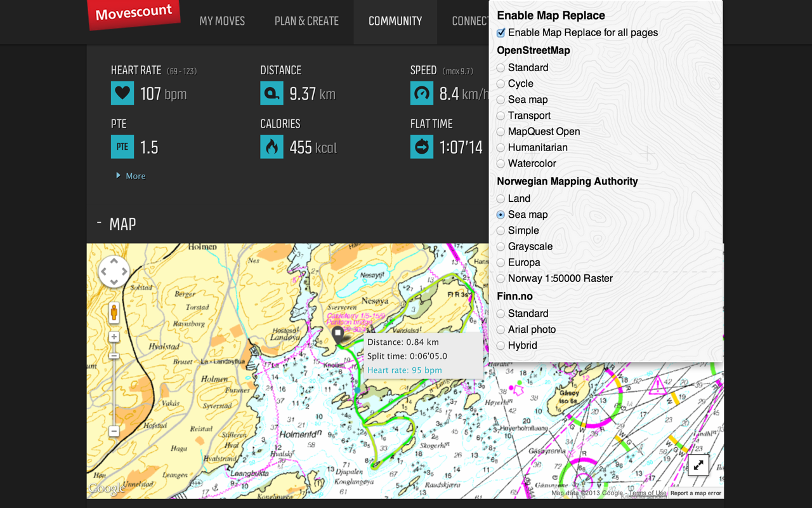The height and width of the screenshot is (508, 812).
Task: Click the route start marker pin
Action: (338, 335)
